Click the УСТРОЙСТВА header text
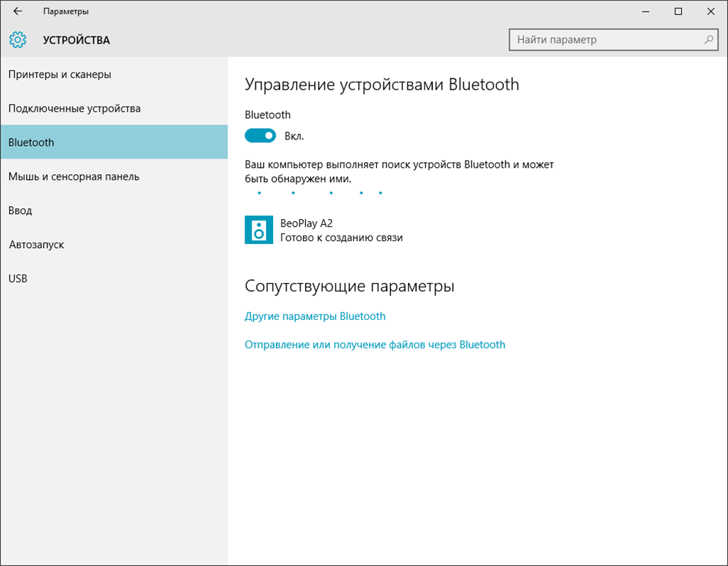This screenshot has width=728, height=566. (x=77, y=41)
